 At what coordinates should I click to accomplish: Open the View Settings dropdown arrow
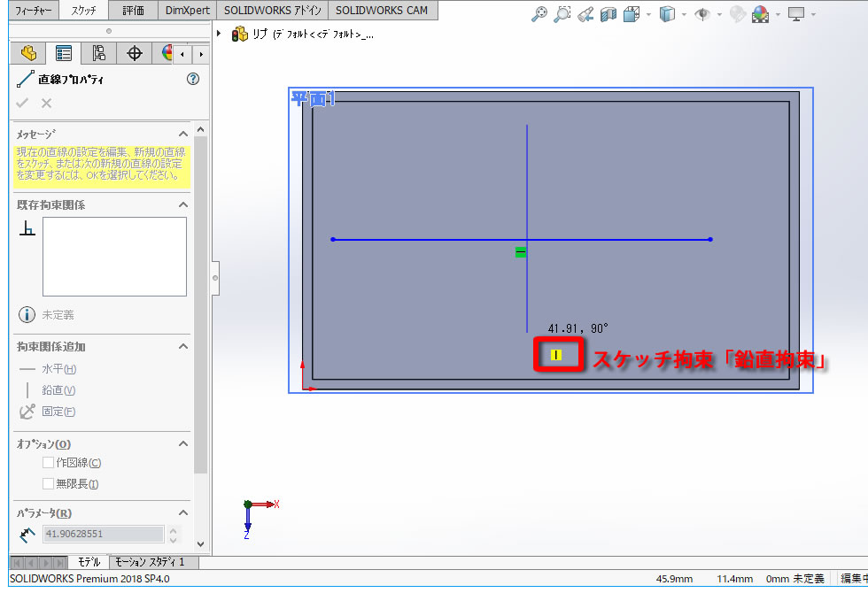coord(813,14)
